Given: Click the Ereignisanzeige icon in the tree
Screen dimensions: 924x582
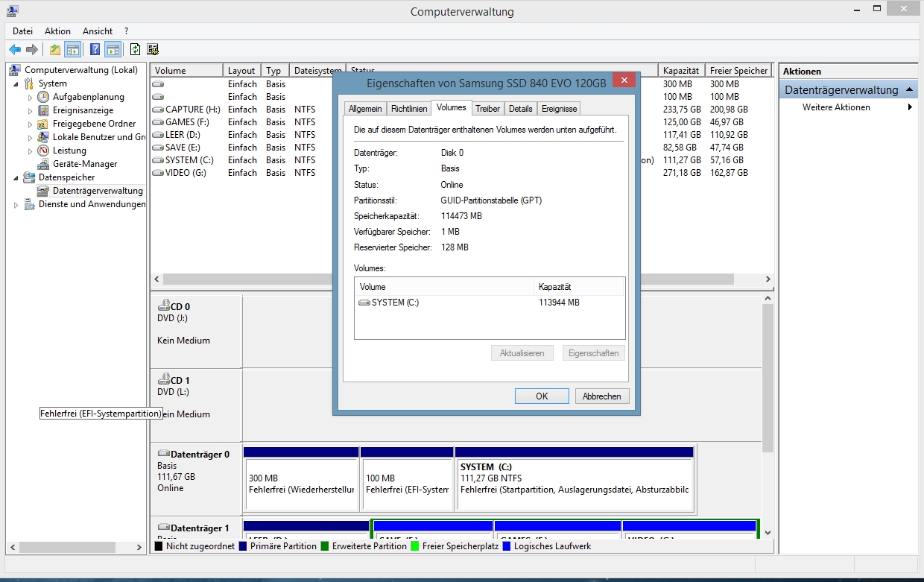Looking at the screenshot, I should [44, 110].
